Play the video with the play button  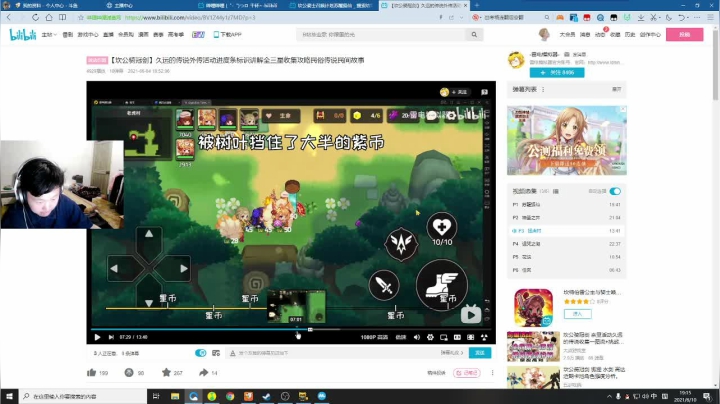97,337
